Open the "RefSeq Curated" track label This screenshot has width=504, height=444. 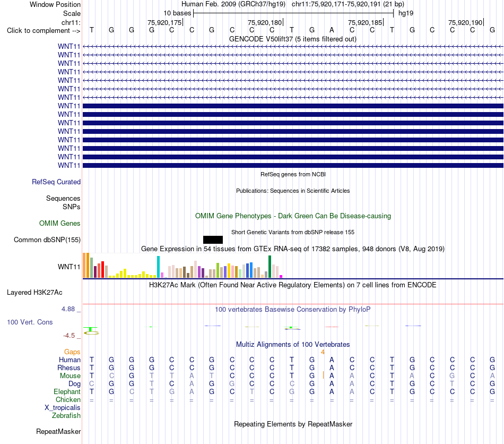[56, 182]
